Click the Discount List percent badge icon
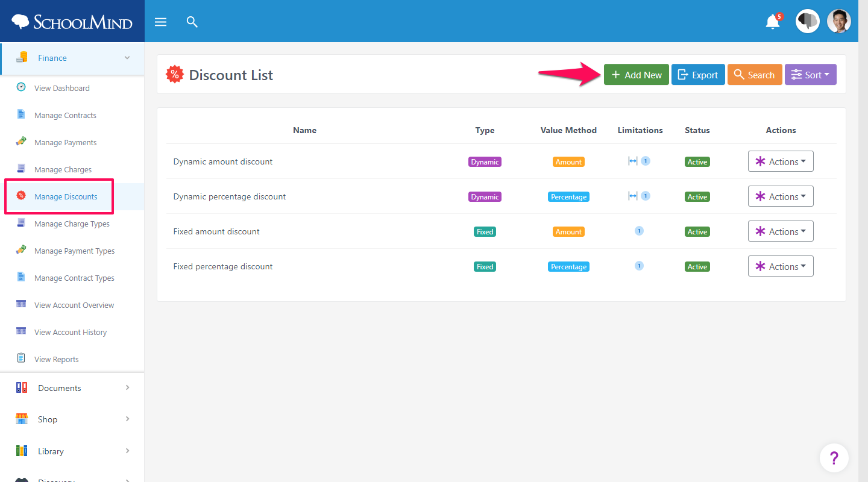The height and width of the screenshot is (482, 868). click(175, 75)
